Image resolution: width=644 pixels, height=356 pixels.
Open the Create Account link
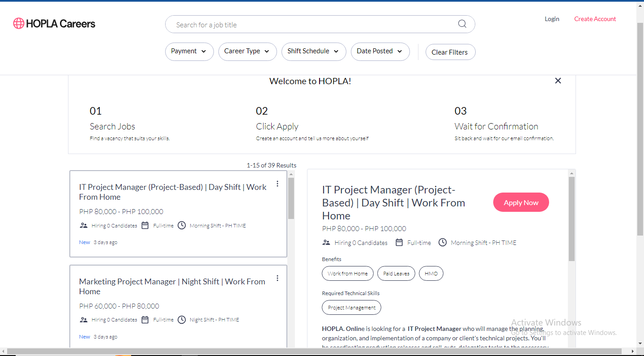(x=595, y=19)
